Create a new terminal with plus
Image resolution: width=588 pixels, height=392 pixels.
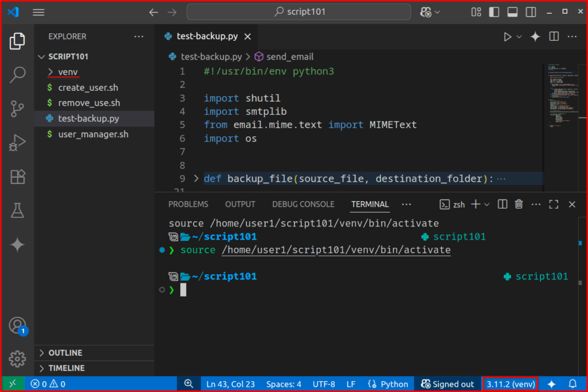pyautogui.click(x=475, y=204)
